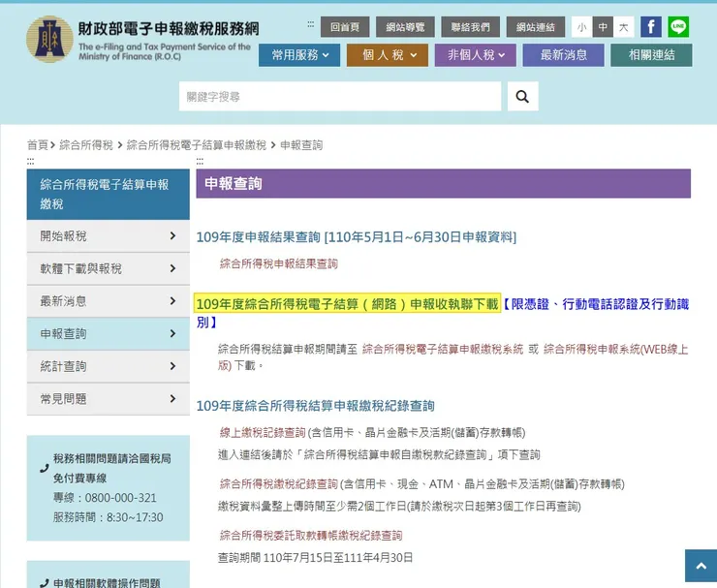The image size is (717, 588).
Task: Click the 網站連結 button
Action: 536,27
